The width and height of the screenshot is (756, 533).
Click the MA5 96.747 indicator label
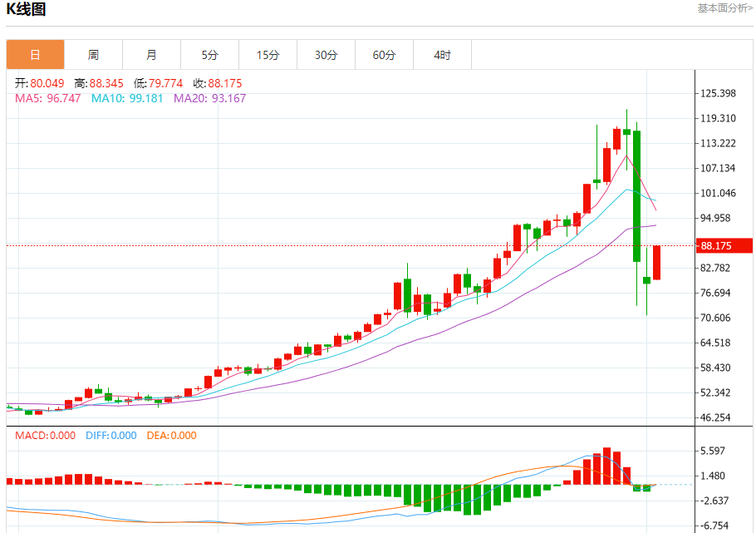coord(47,98)
